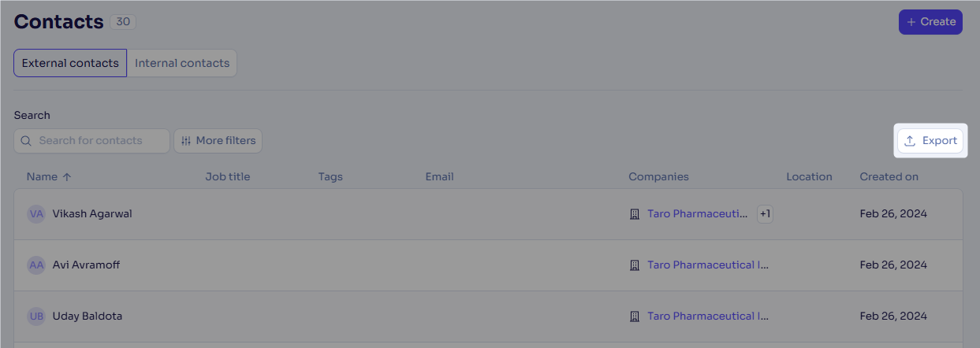980x348 pixels.
Task: Switch to Internal contacts tab
Action: coord(182,63)
